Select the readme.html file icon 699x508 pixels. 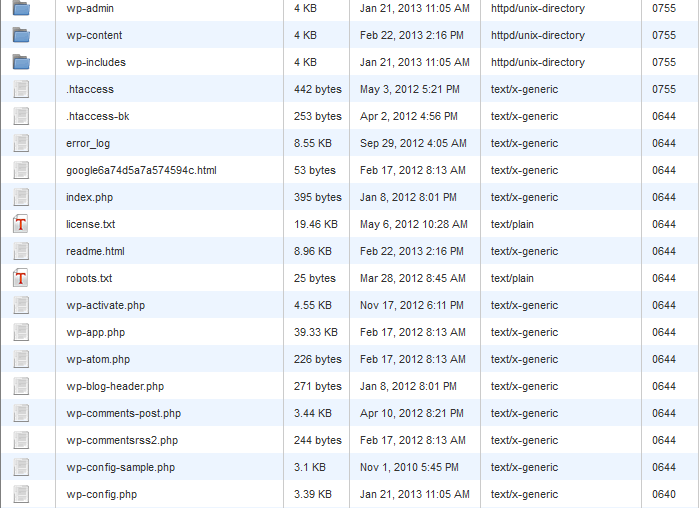point(21,251)
